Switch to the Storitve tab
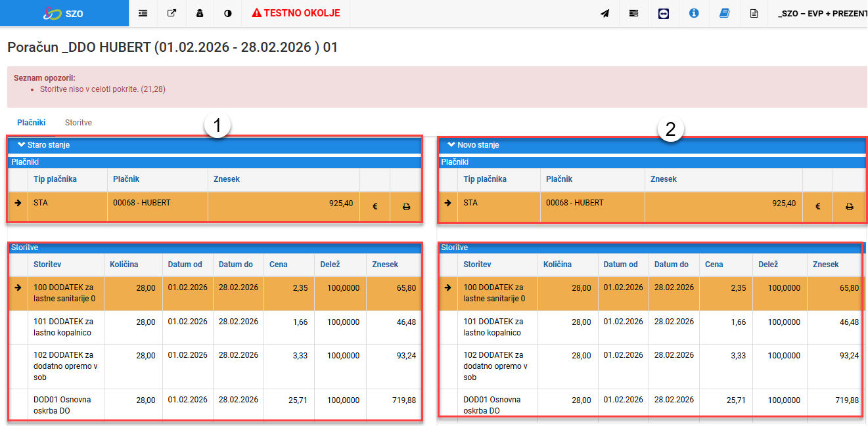Viewport: 868px width, 426px height. tap(78, 123)
